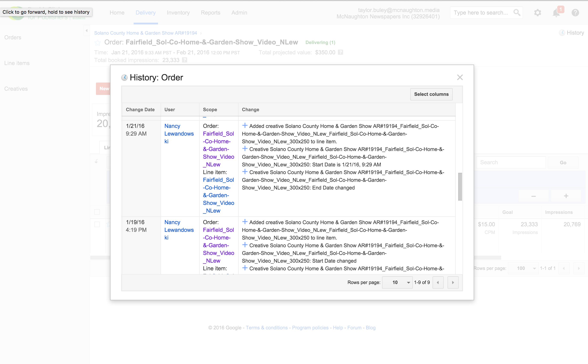Open Nancy Lewandowski user link for 1/21/16
This screenshot has width=588, height=364.
tap(179, 134)
